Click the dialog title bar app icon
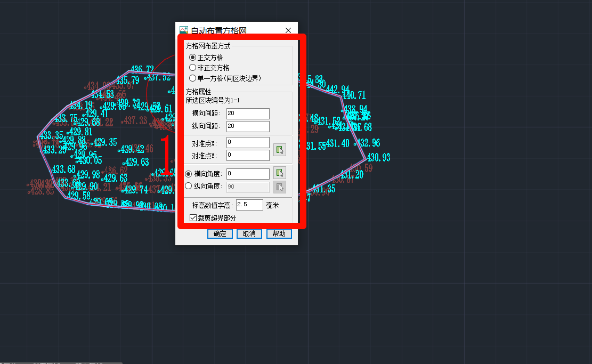The image size is (592, 364). pyautogui.click(x=183, y=30)
